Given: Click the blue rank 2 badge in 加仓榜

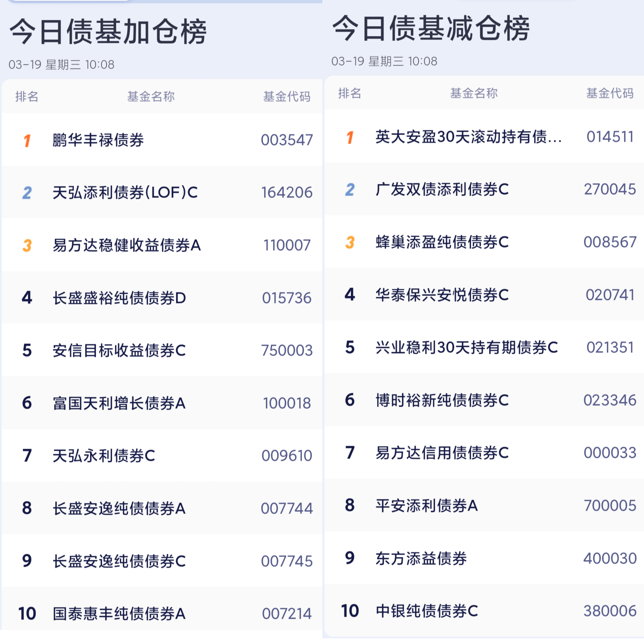Looking at the screenshot, I should (x=27, y=193).
